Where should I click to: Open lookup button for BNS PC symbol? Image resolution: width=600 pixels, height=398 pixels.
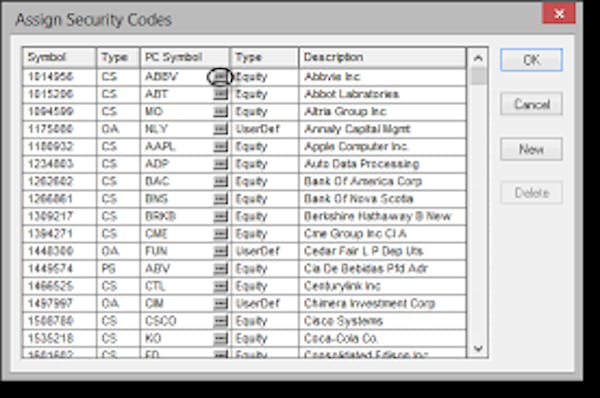point(220,199)
